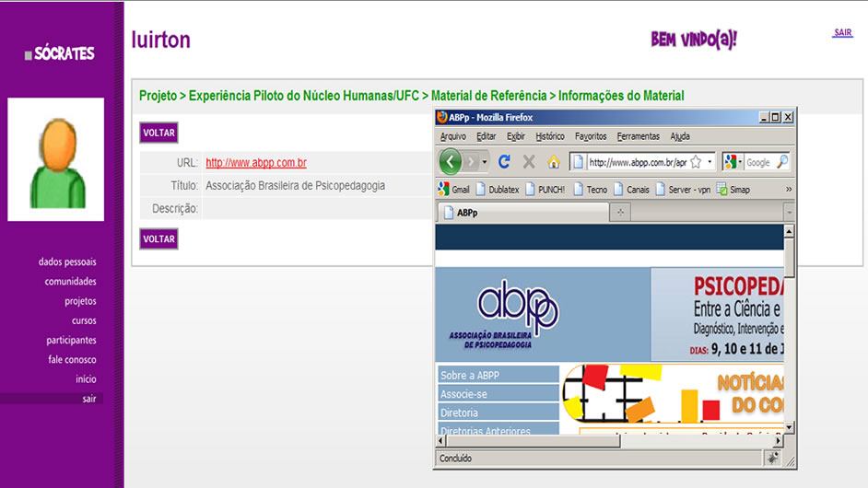Open the www.abpp.com.br link
Image resolution: width=868 pixels, height=488 pixels.
(x=255, y=163)
